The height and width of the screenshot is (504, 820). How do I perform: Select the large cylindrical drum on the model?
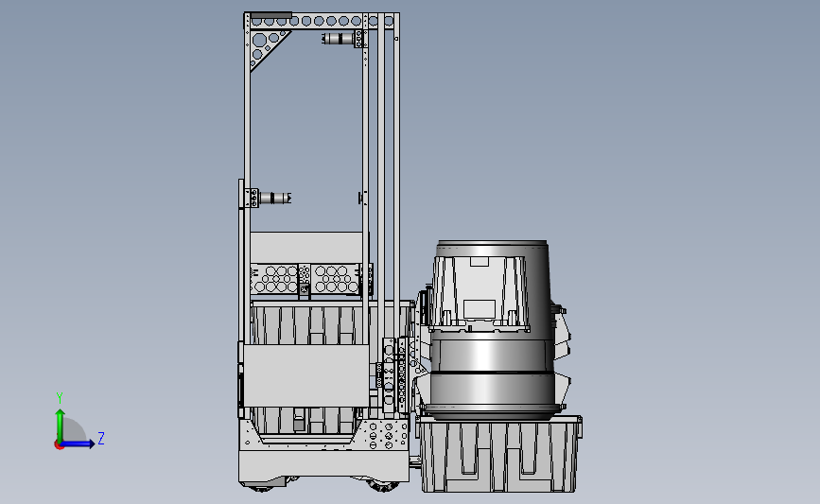[x=492, y=329]
